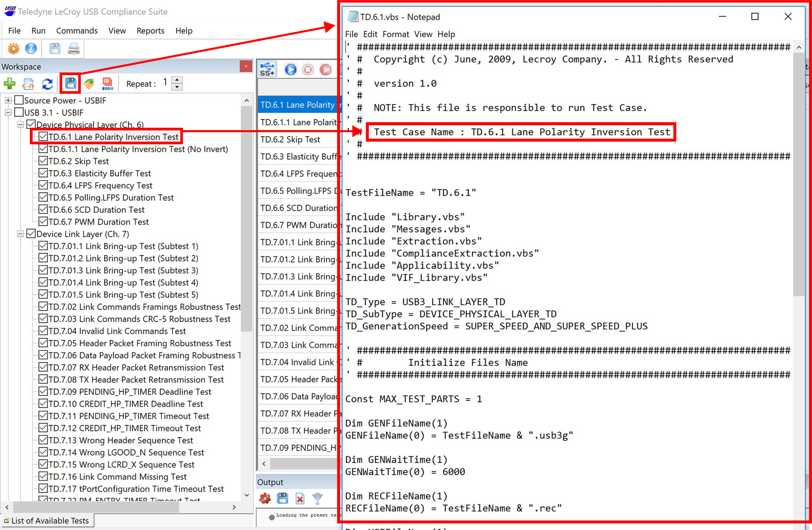
Task: Toggle the Device Link Layer (Ch. 7) checkbox
Action: pos(31,234)
